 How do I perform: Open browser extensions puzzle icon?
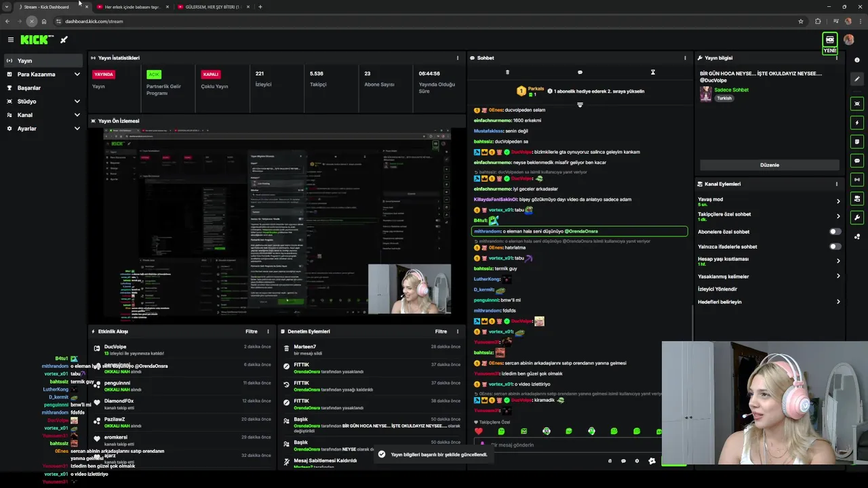(818, 21)
